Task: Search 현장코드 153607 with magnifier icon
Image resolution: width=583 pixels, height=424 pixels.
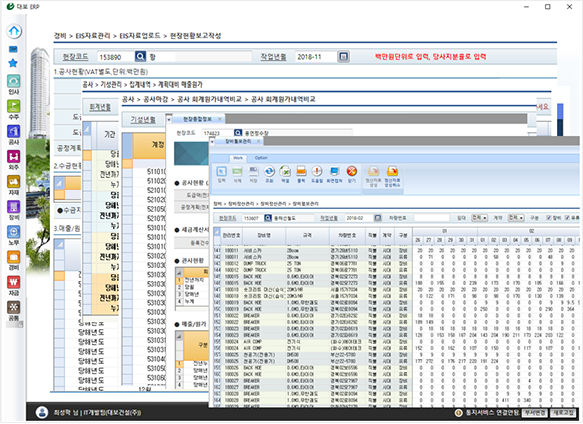Action: 268,218
